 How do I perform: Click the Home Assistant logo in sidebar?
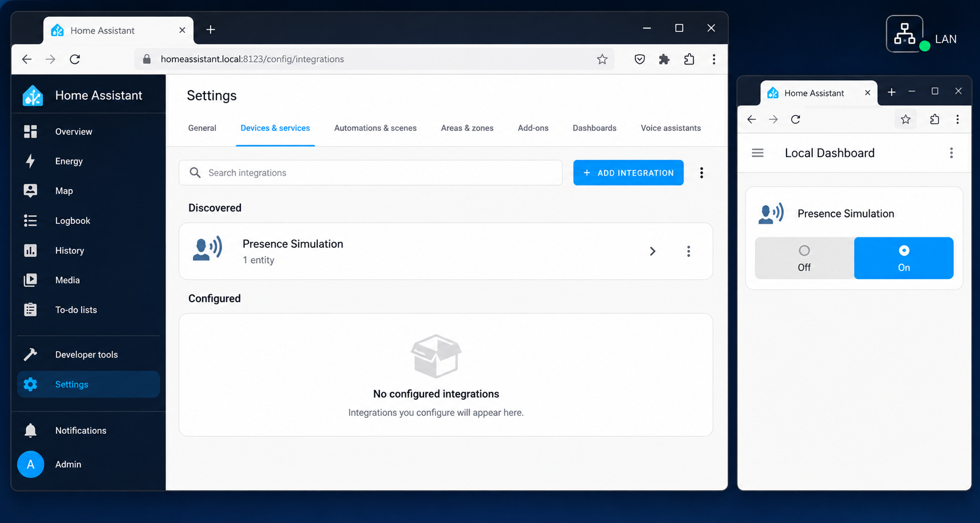coord(33,95)
